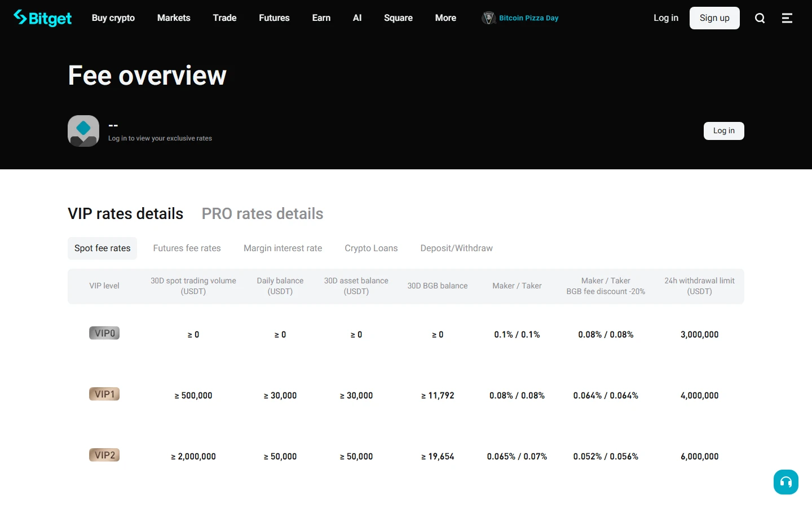Switch to Deposit/Withdraw tab
The width and height of the screenshot is (812, 508).
[x=456, y=248]
